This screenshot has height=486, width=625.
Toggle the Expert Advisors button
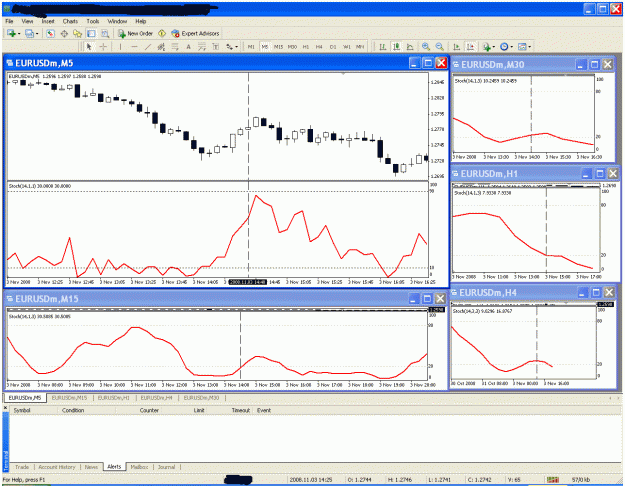click(x=195, y=33)
